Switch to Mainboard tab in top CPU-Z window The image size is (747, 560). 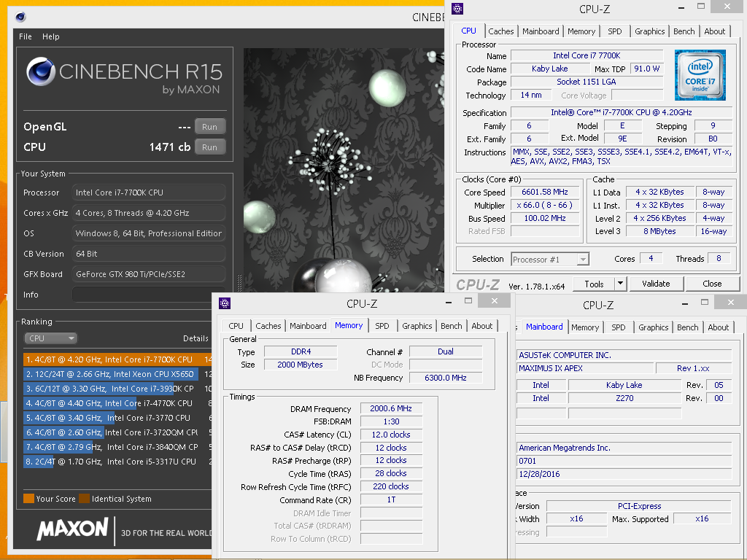point(541,31)
